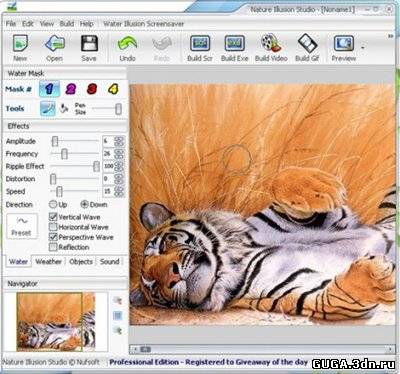Click Distortion value spinner arrows
Screen dimensions: 400x374
point(119,179)
